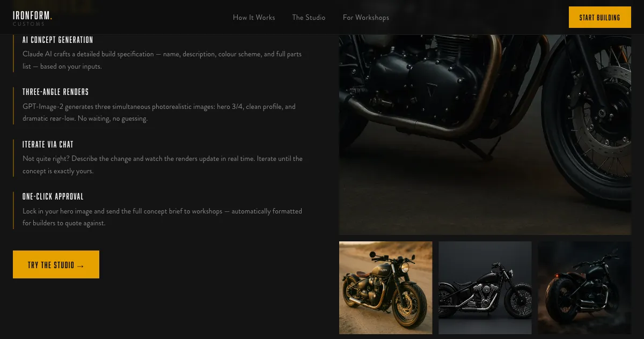Click the IRONFORM Customs logo
Viewport: 644px width, 339px height.
[x=32, y=18]
